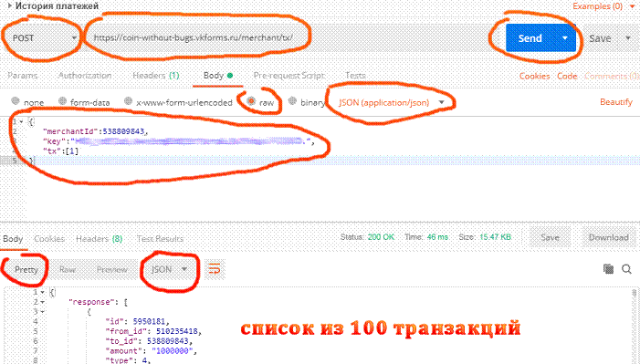This screenshot has height=364, width=640.
Task: Collapse the response fold arrow on line 1
Action: click(42, 292)
